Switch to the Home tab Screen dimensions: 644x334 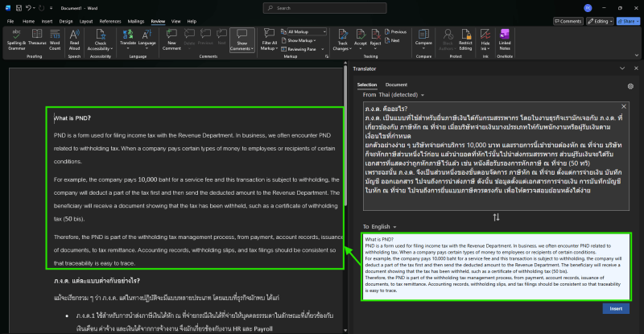pos(28,22)
